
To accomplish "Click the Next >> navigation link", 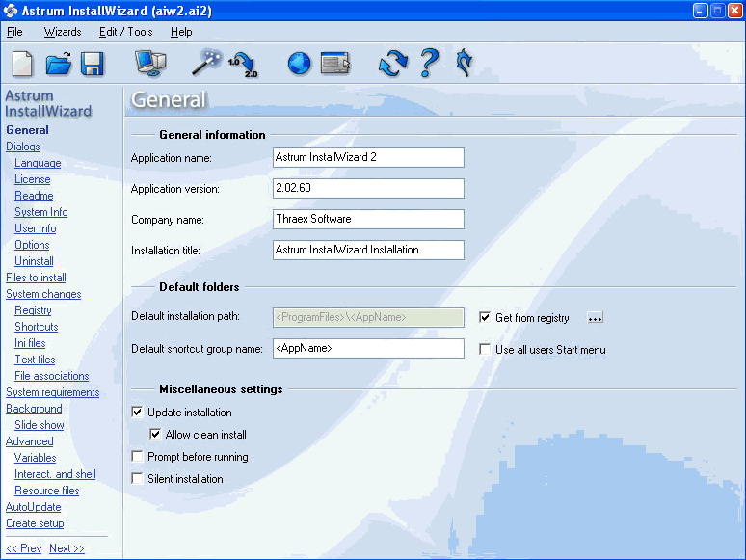I will coord(67,548).
